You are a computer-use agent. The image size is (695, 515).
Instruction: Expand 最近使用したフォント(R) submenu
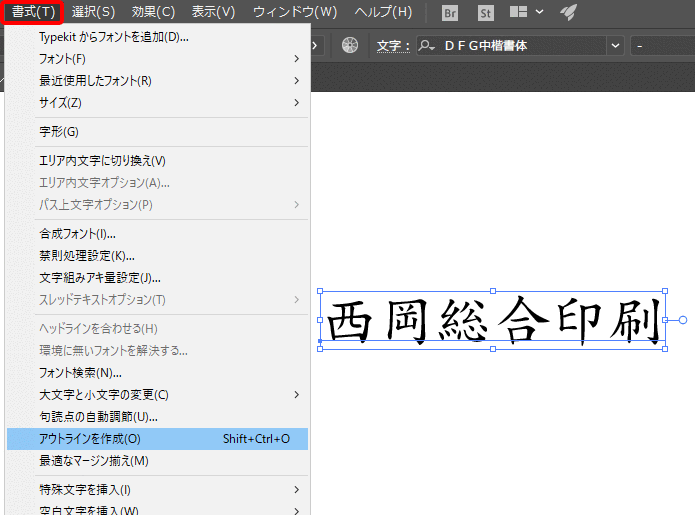[157, 81]
